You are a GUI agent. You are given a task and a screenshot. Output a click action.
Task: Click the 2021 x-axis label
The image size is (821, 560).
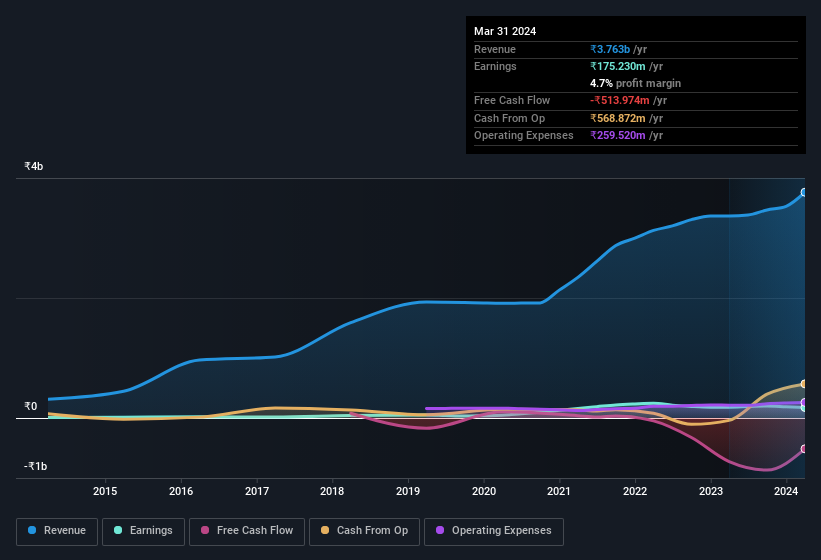tap(559, 491)
